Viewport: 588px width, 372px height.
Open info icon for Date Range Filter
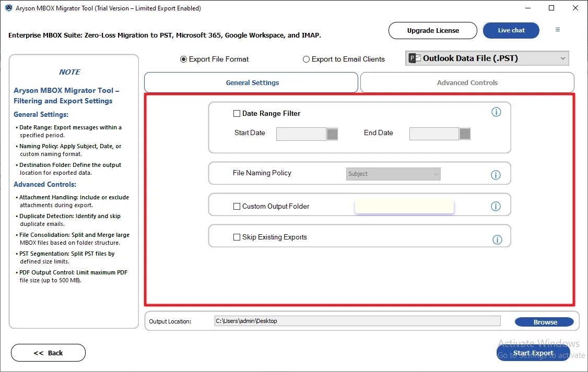point(496,112)
